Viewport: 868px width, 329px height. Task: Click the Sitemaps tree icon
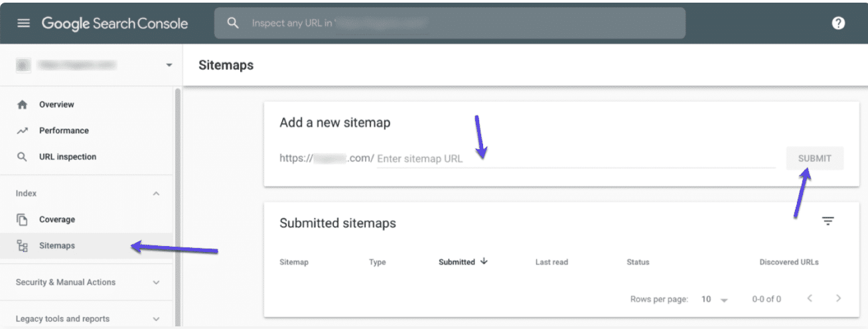(23, 246)
